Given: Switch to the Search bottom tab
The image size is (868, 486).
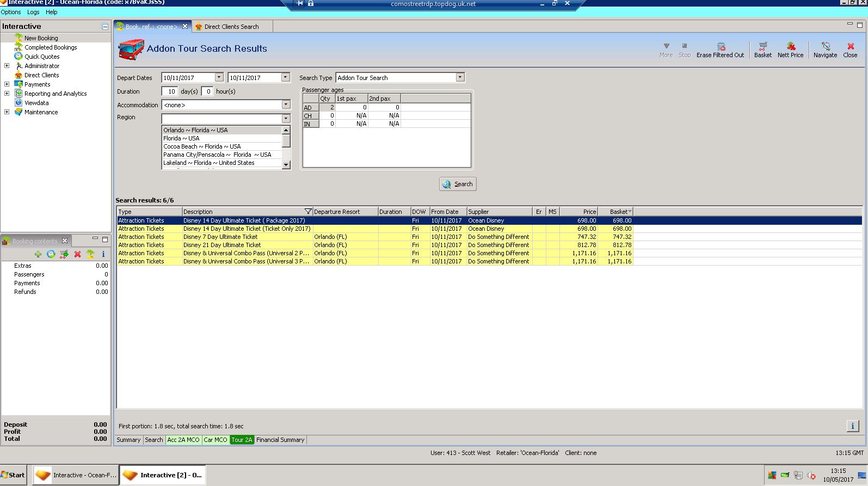Looking at the screenshot, I should click(x=154, y=440).
